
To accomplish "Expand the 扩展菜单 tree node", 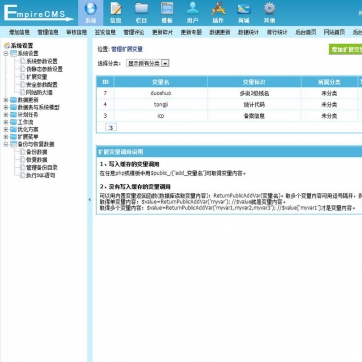I will tap(6, 137).
